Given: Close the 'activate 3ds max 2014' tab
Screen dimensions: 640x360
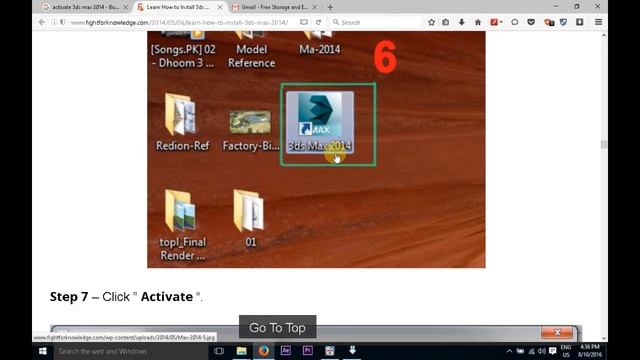Looking at the screenshot, I should click(125, 7).
